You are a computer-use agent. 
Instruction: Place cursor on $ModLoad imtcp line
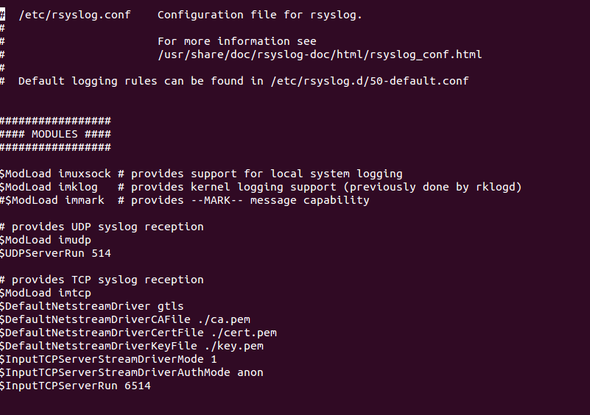(x=46, y=293)
